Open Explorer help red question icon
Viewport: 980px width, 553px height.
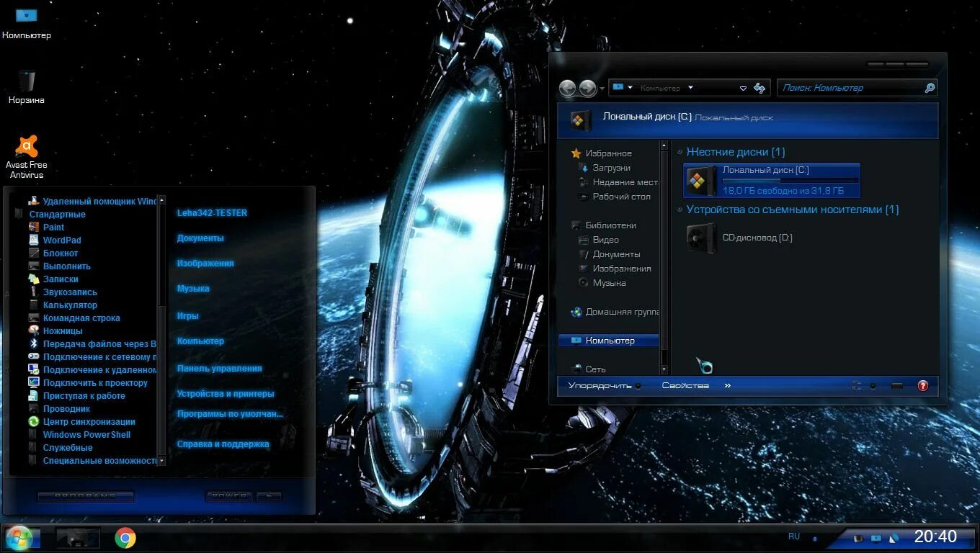[923, 386]
